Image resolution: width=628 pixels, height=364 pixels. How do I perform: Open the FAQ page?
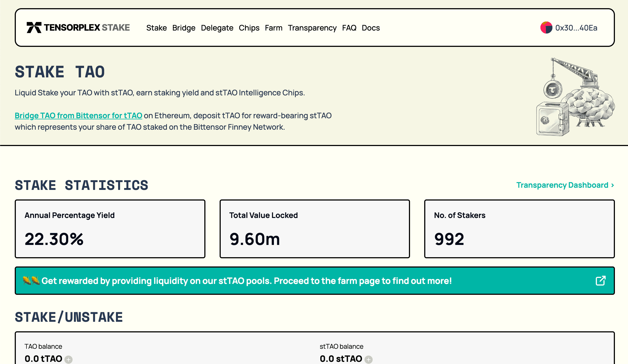(349, 28)
